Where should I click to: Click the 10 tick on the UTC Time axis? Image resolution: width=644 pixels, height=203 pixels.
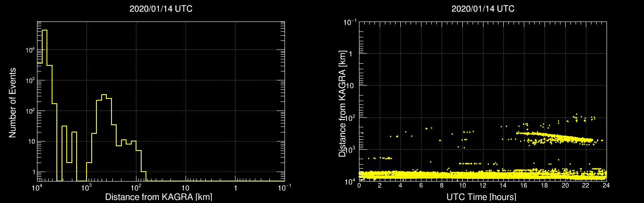[462, 186]
